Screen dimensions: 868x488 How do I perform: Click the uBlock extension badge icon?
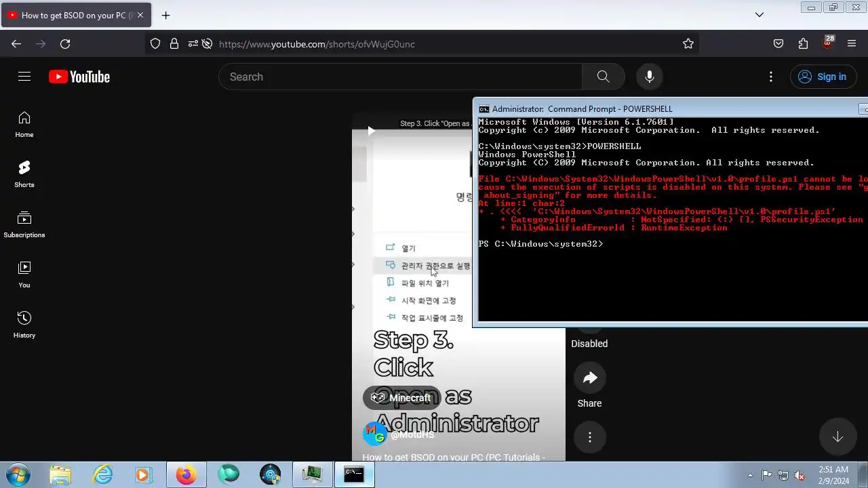(x=827, y=43)
